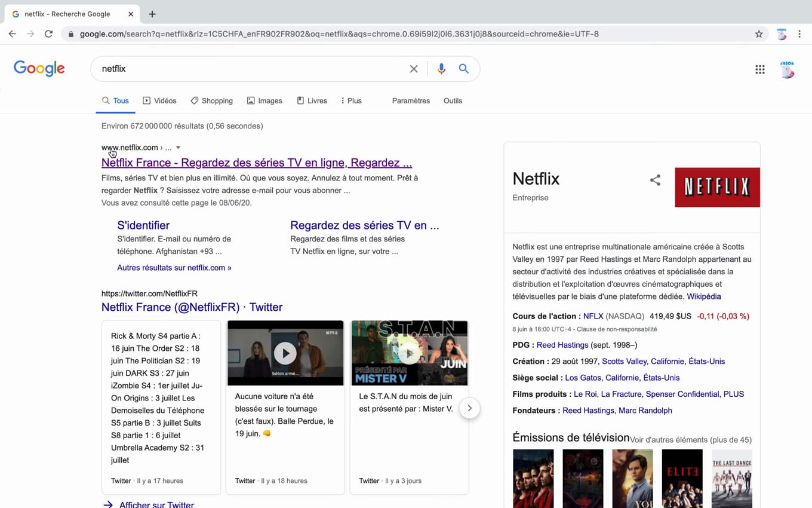Open the Chrome profile avatar in toolbar
The width and height of the screenshot is (812, 508).
click(x=782, y=34)
